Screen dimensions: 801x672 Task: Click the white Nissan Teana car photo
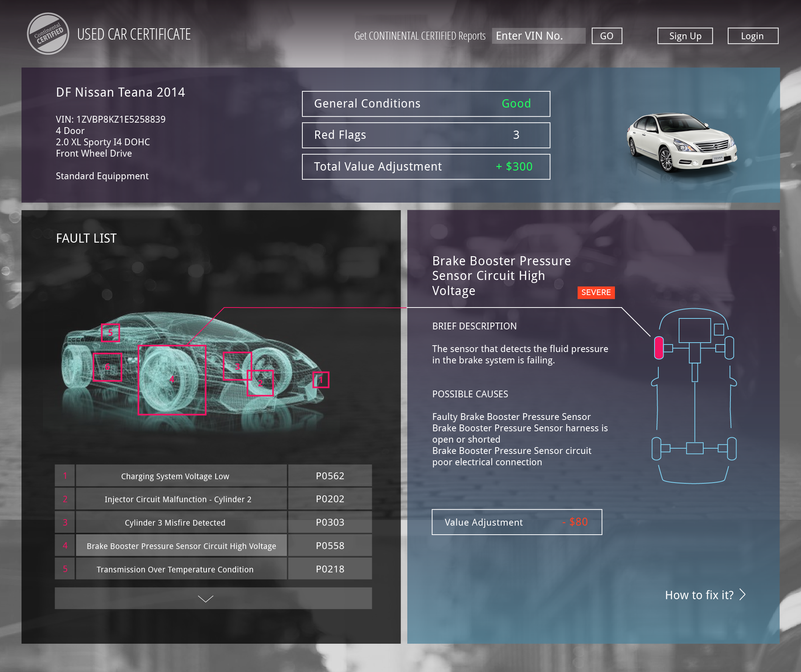point(682,142)
